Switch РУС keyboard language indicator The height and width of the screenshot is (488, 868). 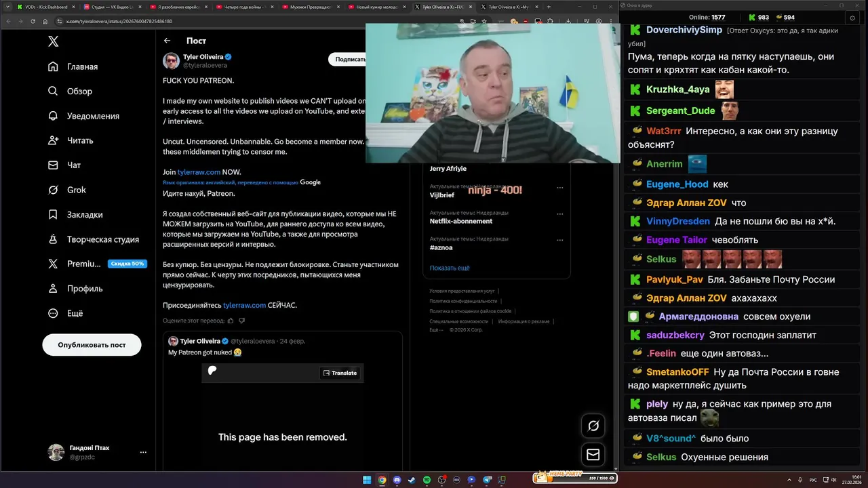[814, 480]
